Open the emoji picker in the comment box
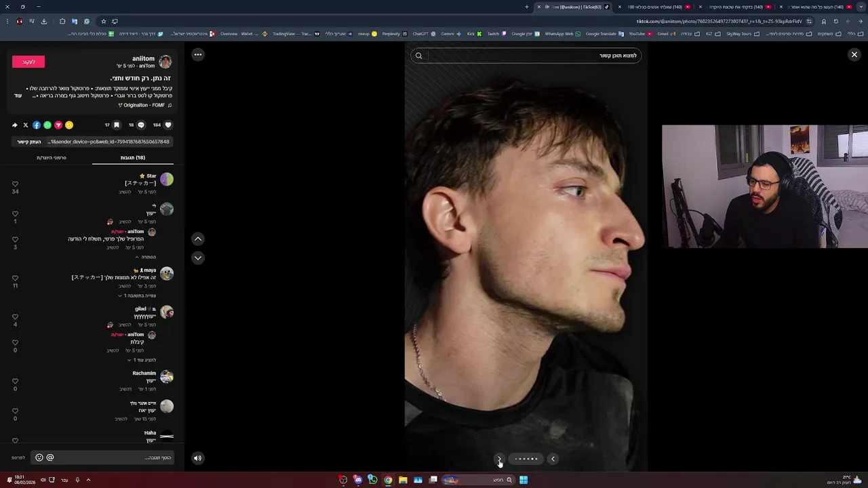This screenshot has width=868, height=488. pyautogui.click(x=39, y=457)
